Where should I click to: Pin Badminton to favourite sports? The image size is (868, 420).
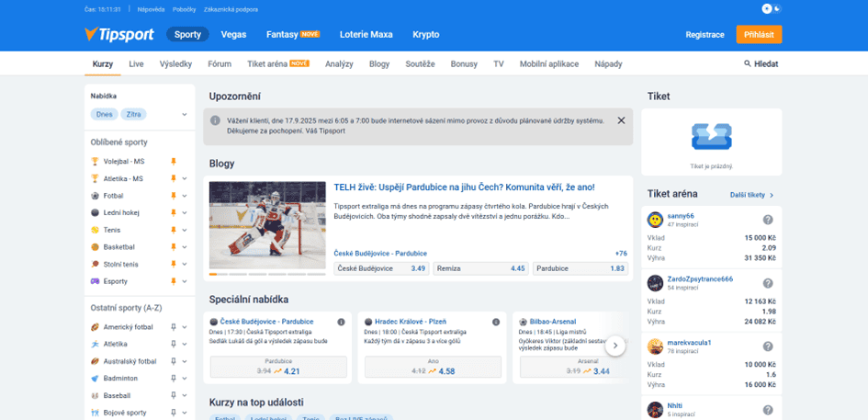click(x=174, y=379)
